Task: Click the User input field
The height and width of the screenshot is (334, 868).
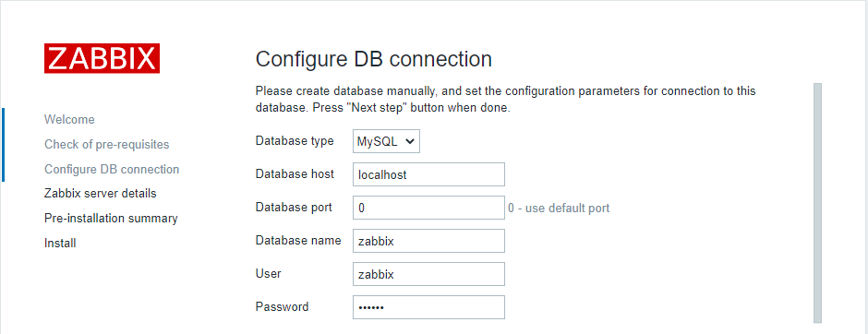Action: coord(428,274)
